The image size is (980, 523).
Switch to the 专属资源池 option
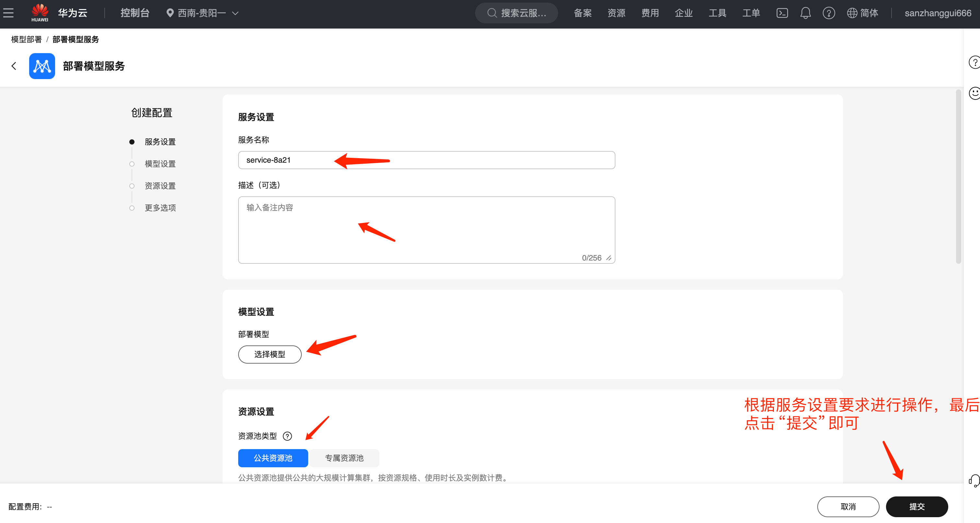tap(344, 458)
